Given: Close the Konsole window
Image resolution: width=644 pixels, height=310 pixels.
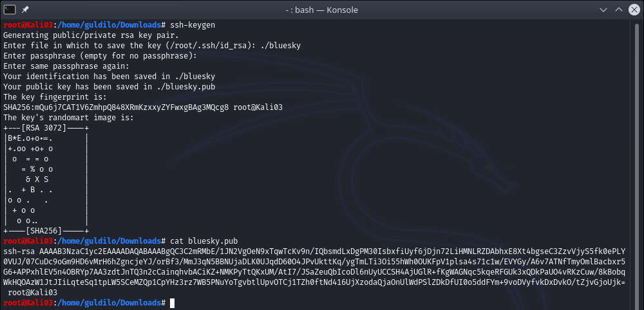Looking at the screenshot, I should (x=633, y=10).
